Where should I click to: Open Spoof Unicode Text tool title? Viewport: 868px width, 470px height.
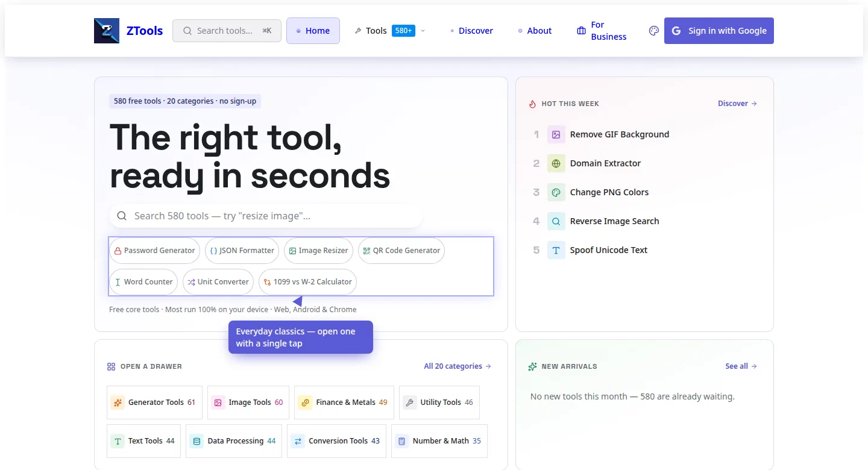pyautogui.click(x=609, y=250)
